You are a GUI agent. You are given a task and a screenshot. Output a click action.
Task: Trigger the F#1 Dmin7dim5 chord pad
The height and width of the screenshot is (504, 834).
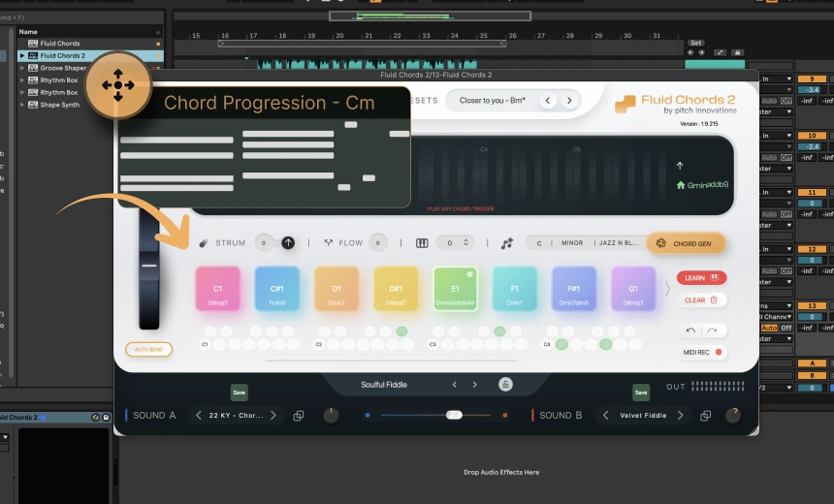point(574,289)
